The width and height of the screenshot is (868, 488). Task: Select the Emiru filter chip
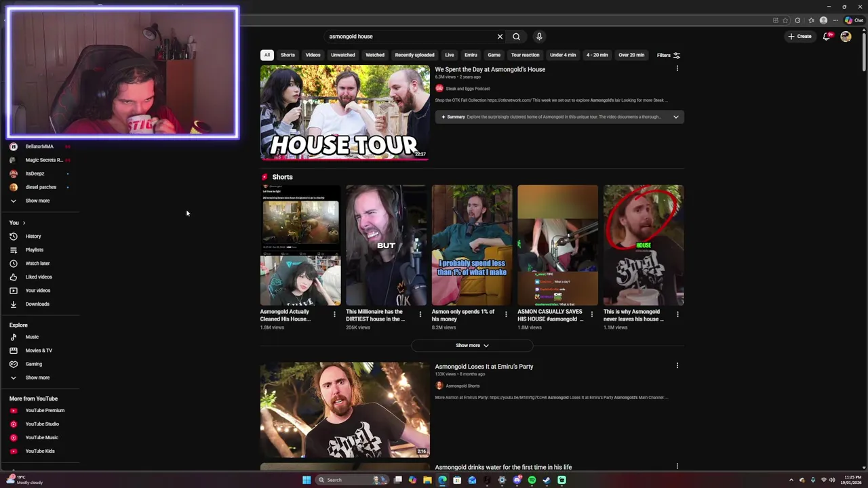471,55
